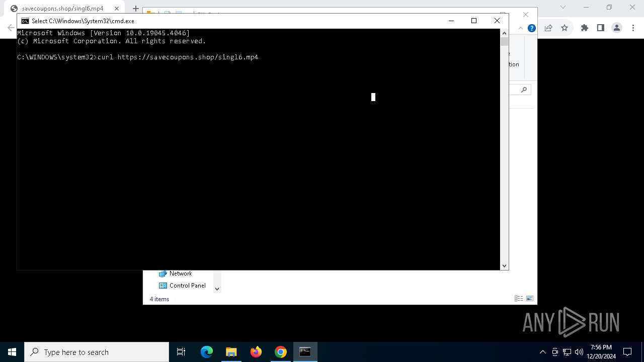Viewport: 644px width, 362px height.
Task: Maximize the cmd.exe command prompt window
Action: pyautogui.click(x=474, y=21)
